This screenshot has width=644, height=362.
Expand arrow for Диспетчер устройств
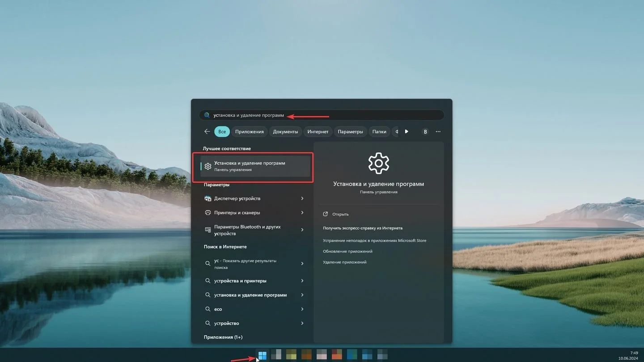pyautogui.click(x=302, y=198)
